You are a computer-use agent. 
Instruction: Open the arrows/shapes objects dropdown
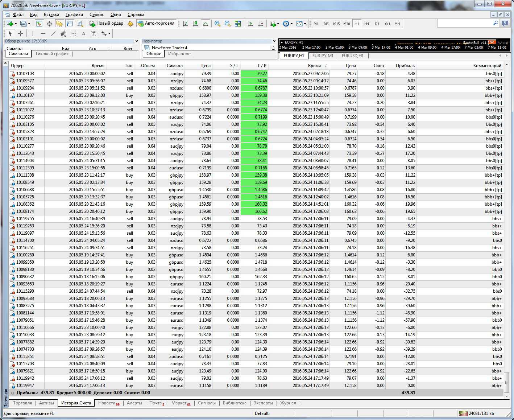click(x=109, y=34)
